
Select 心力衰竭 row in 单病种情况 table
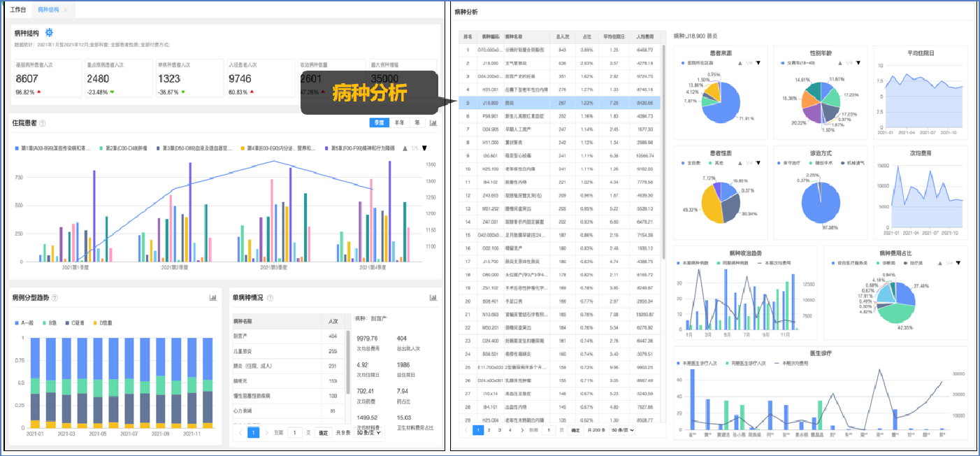tap(288, 411)
